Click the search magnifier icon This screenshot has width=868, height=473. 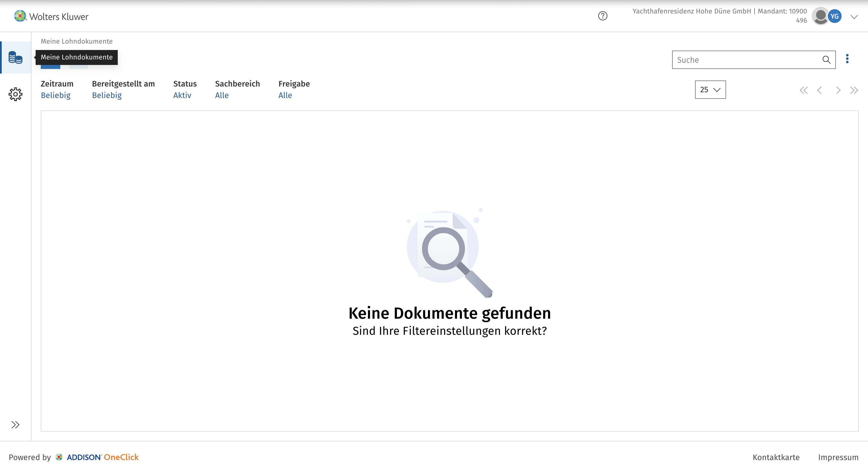point(826,60)
